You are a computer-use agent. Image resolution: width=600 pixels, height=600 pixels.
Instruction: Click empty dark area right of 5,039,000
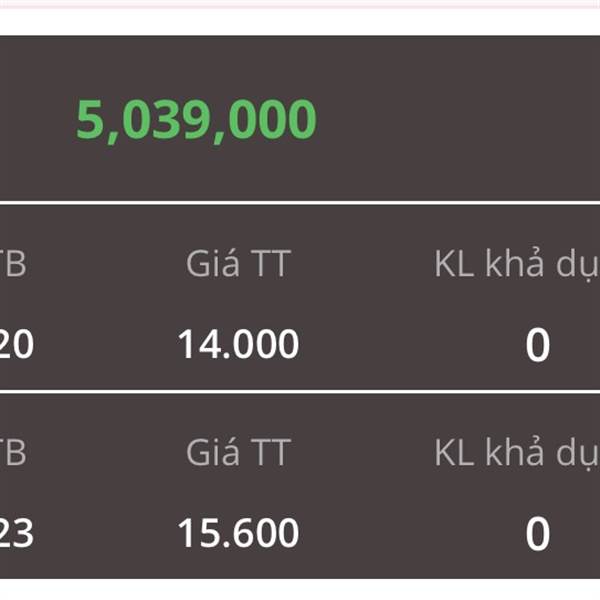point(459,120)
